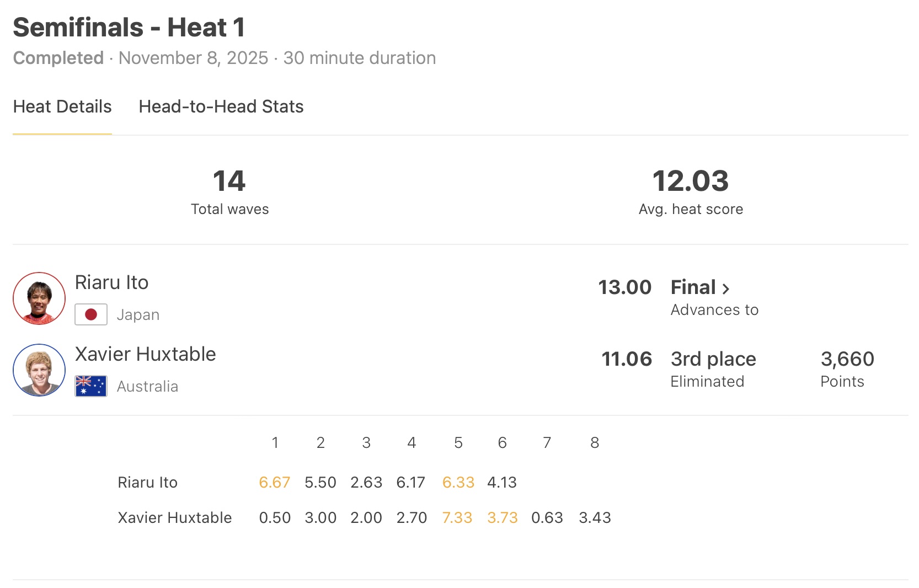Switch to the Heat Details tab

[x=62, y=106]
